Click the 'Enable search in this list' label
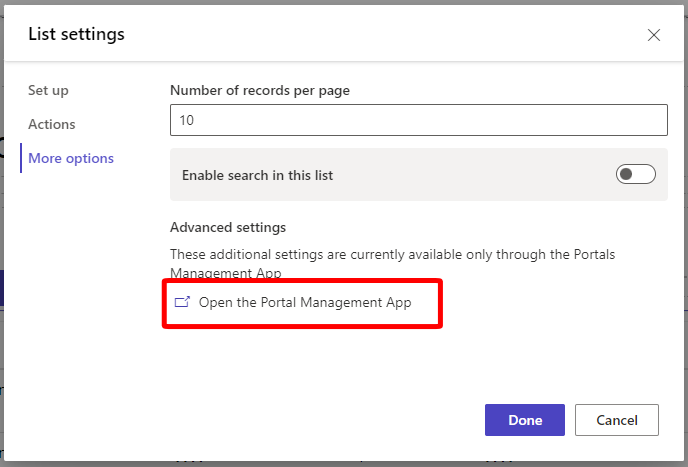 pos(258,175)
